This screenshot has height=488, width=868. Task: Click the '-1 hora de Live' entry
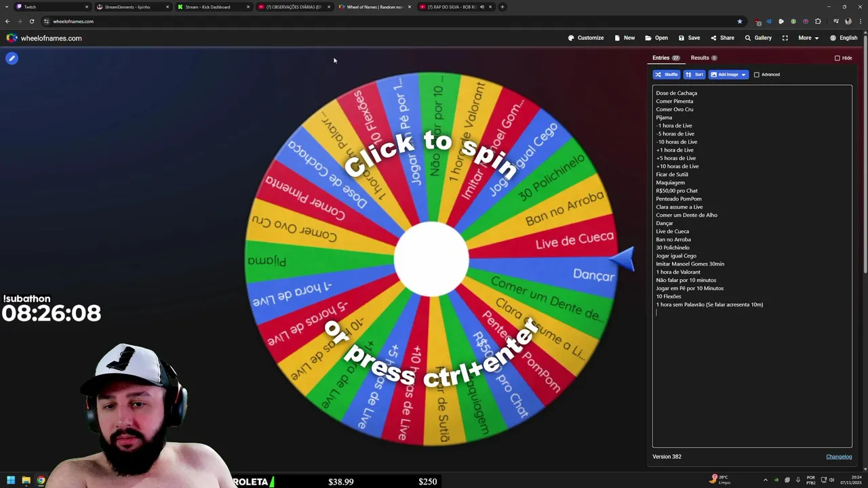pyautogui.click(x=674, y=125)
